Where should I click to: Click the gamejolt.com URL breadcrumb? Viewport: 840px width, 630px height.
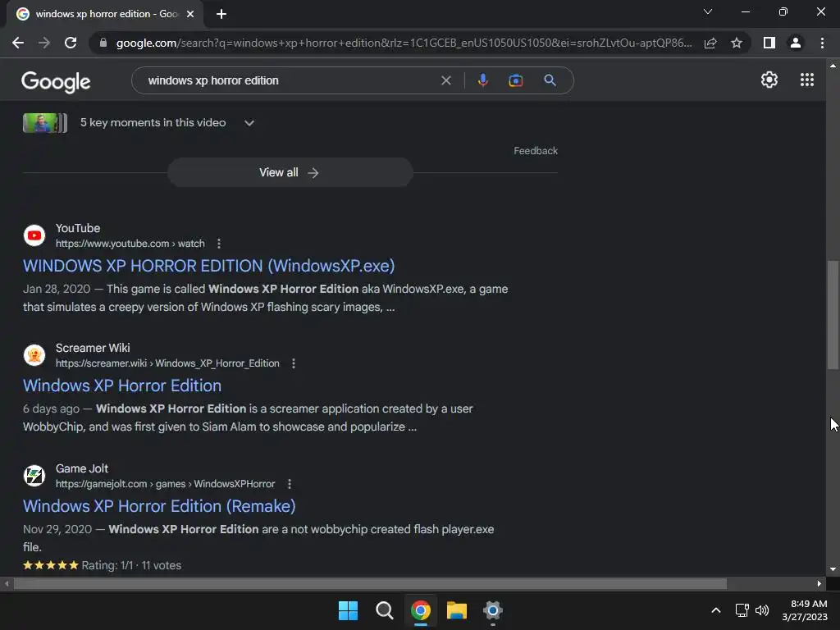coord(166,484)
